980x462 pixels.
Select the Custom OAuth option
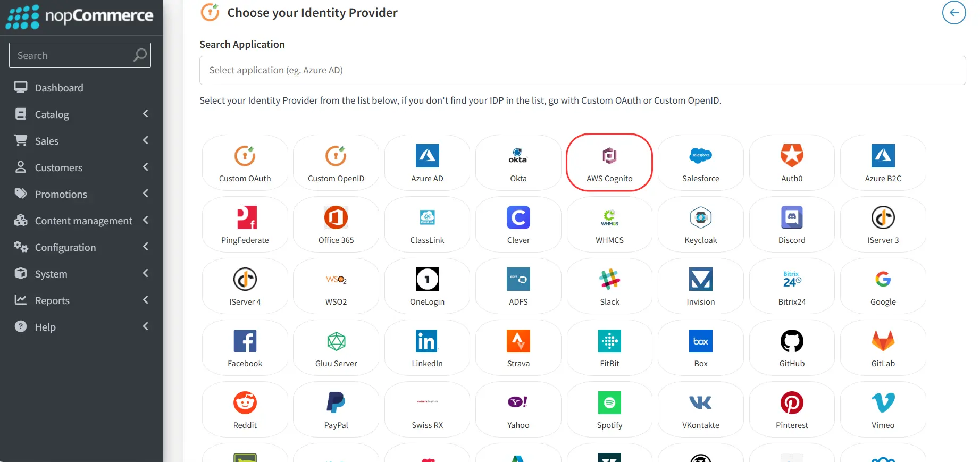(x=245, y=162)
